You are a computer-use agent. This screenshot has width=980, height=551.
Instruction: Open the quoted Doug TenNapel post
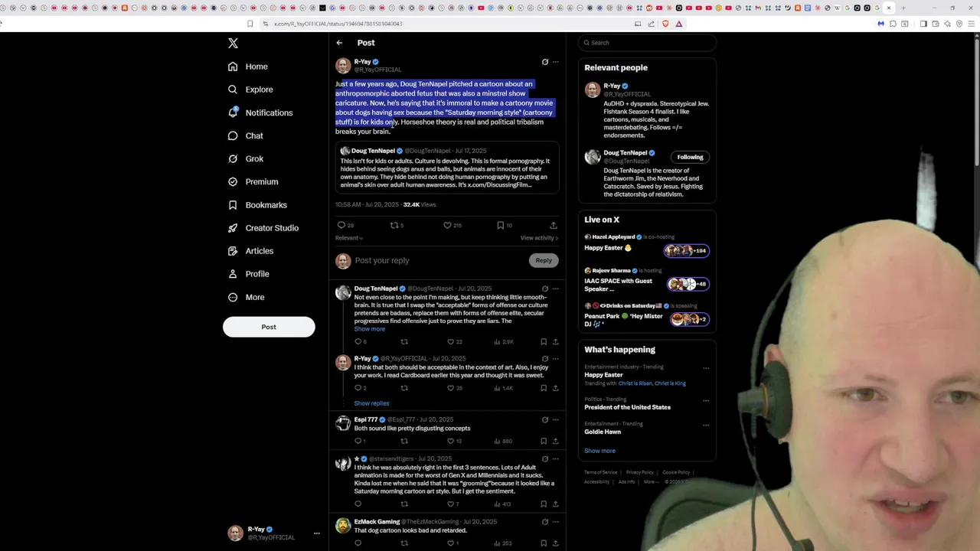point(447,168)
